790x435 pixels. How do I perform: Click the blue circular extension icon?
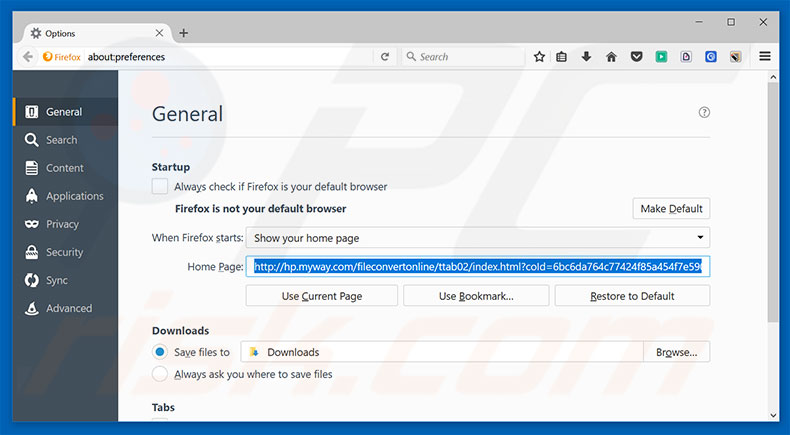pos(711,57)
